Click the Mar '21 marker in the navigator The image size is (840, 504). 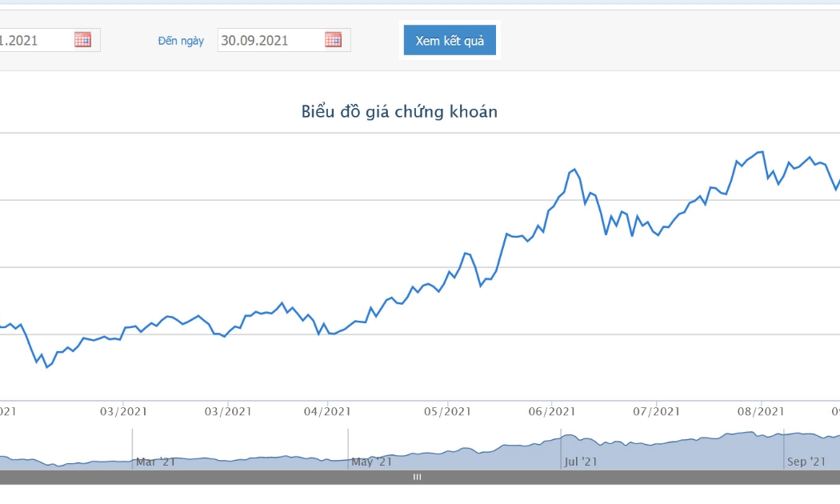pyautogui.click(x=155, y=462)
